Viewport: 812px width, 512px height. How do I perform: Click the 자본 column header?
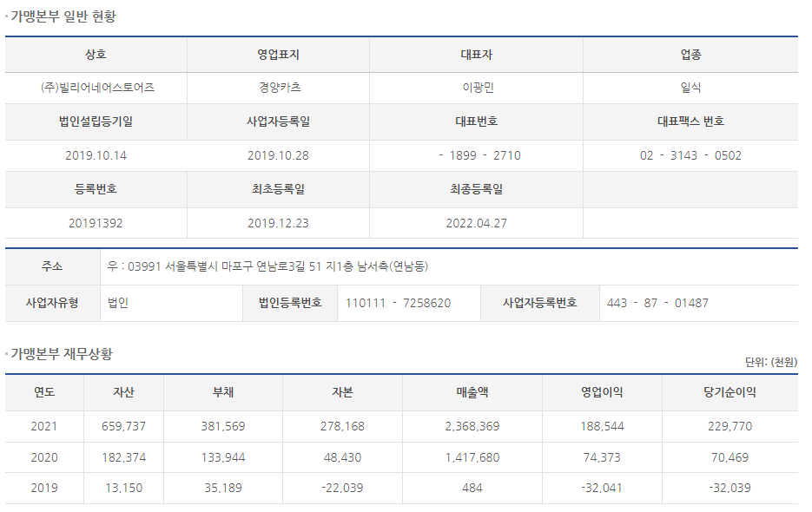[342, 392]
